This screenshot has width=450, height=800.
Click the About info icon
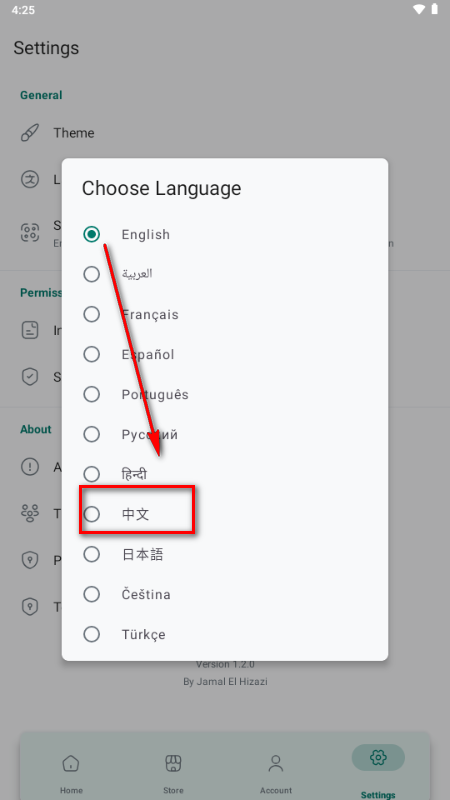coord(30,467)
